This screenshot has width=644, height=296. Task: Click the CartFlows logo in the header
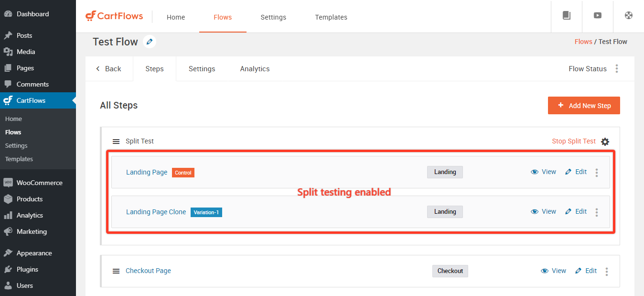coord(114,16)
